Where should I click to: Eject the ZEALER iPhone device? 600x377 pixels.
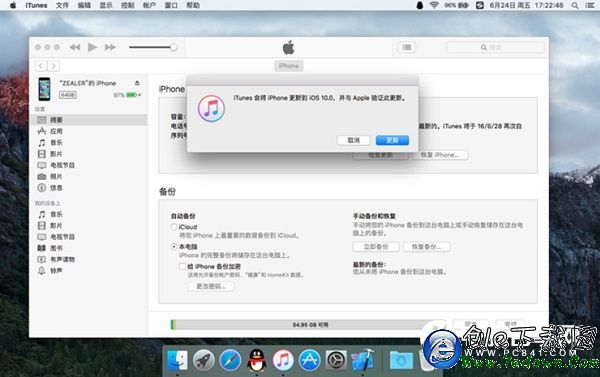[137, 83]
